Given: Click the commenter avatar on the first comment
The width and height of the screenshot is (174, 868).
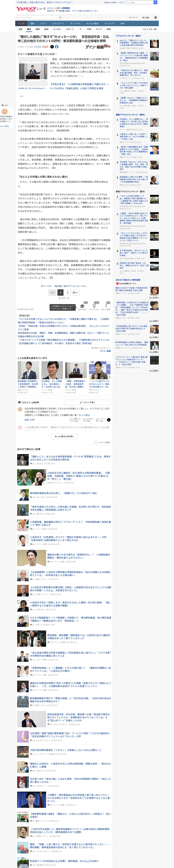Looking at the screenshot, I should pyautogui.click(x=20, y=409).
